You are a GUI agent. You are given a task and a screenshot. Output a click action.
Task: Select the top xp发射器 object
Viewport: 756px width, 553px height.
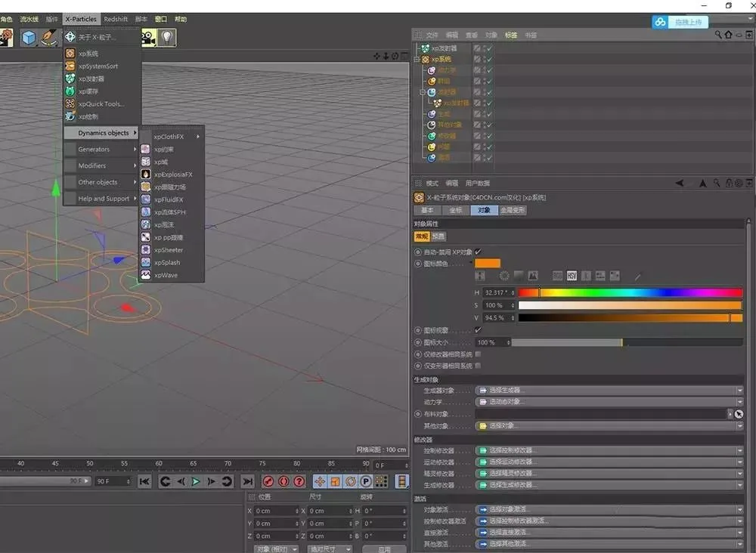(444, 48)
